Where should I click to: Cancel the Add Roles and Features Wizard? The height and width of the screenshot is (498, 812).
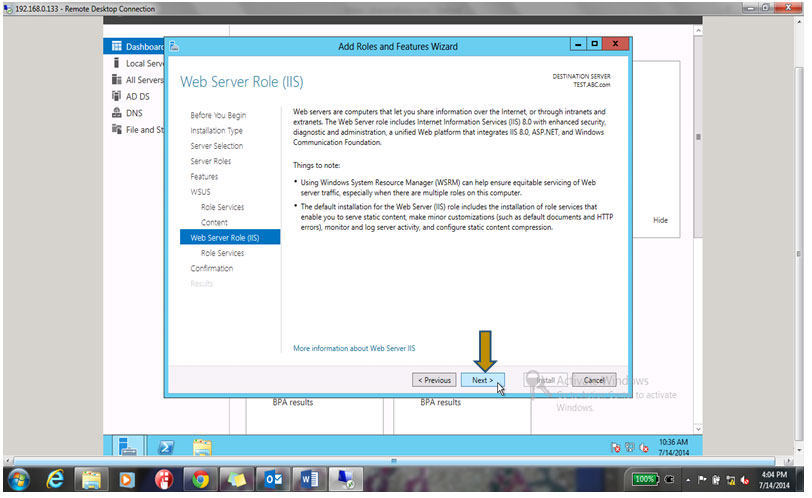593,380
